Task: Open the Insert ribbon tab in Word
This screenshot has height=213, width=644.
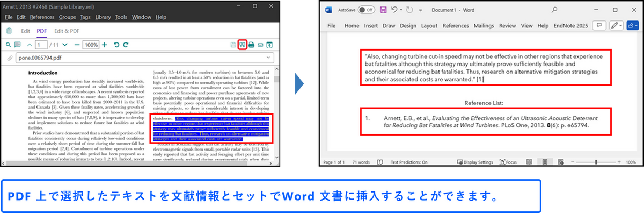Action: pyautogui.click(x=371, y=25)
